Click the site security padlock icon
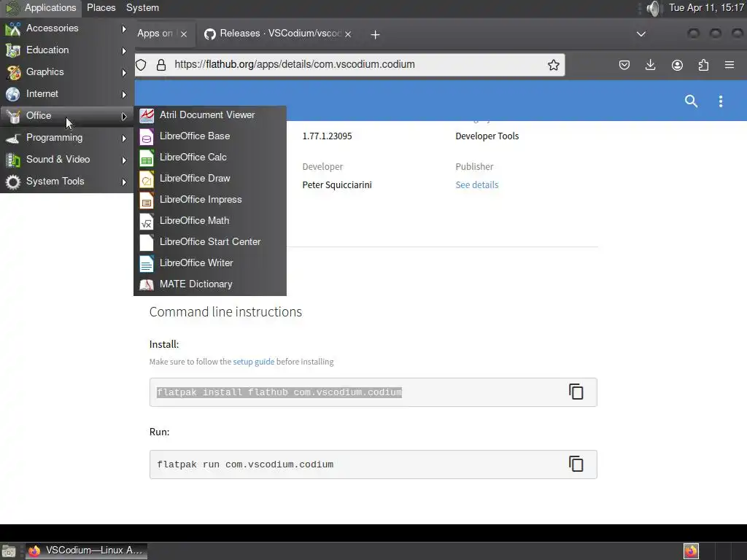This screenshot has width=747, height=560. point(161,65)
